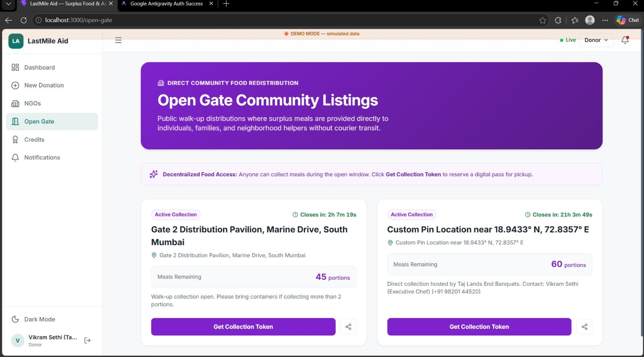The height and width of the screenshot is (357, 644).
Task: Click the DEMO MODE simulated data banner
Action: coord(322,34)
